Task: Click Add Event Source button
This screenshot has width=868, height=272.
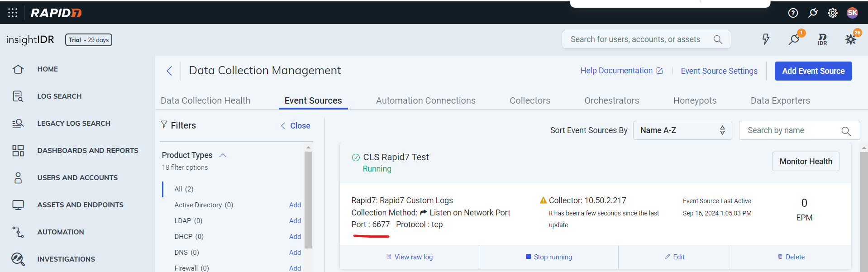Action: point(813,71)
